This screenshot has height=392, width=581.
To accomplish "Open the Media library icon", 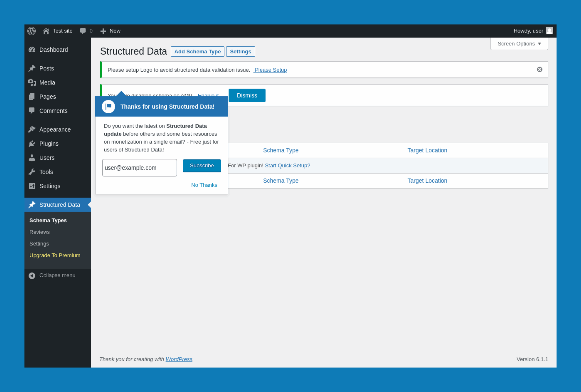I will pos(32,82).
